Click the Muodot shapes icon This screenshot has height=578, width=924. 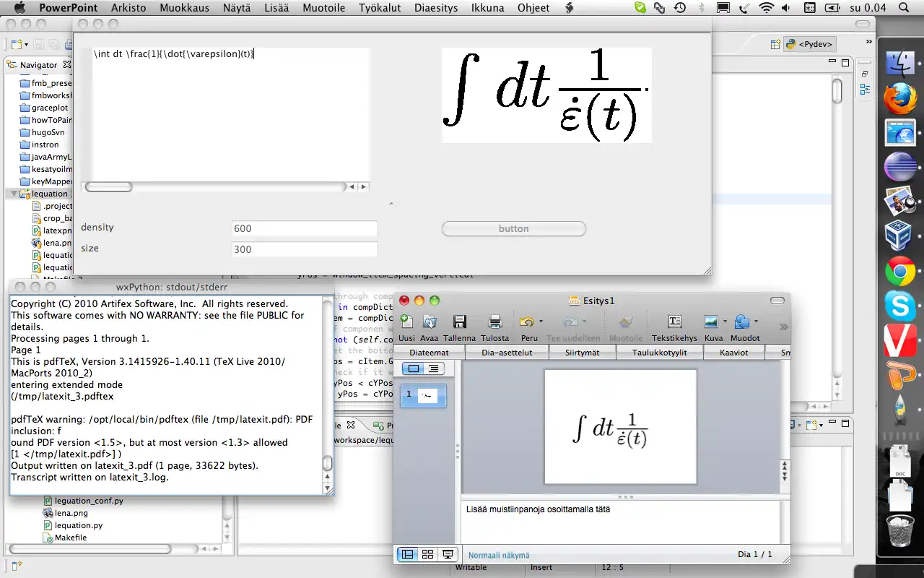point(741,322)
